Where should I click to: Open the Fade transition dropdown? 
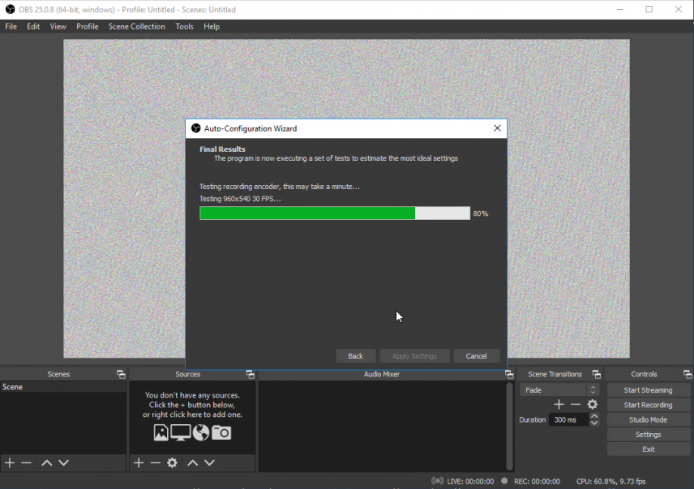point(559,390)
